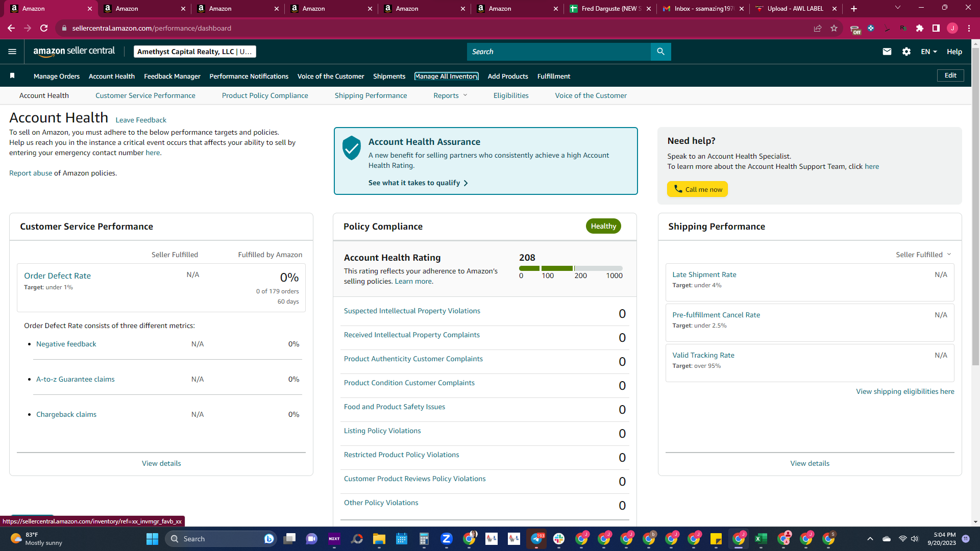Open the Chrome extensions puzzle icon

(x=920, y=28)
